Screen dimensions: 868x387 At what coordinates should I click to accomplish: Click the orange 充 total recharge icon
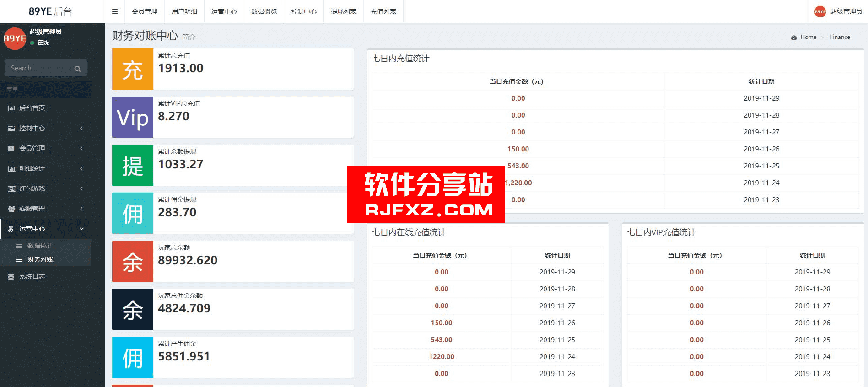coord(133,70)
